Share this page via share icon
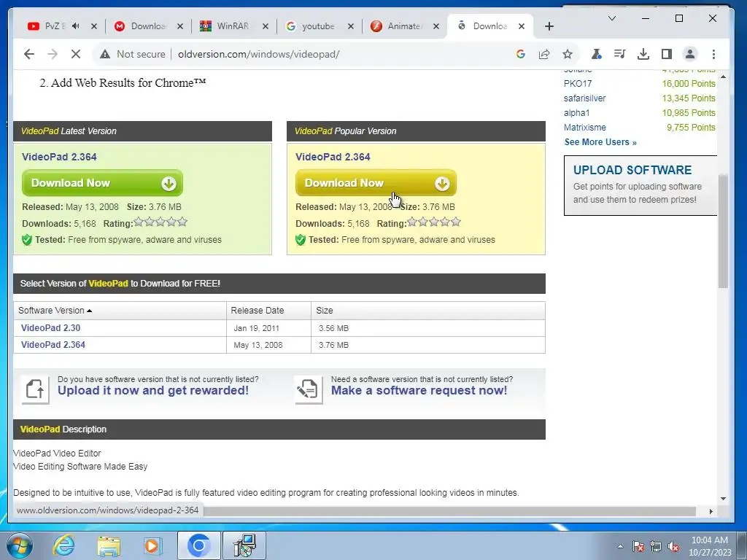The width and height of the screenshot is (747, 560). click(x=544, y=54)
